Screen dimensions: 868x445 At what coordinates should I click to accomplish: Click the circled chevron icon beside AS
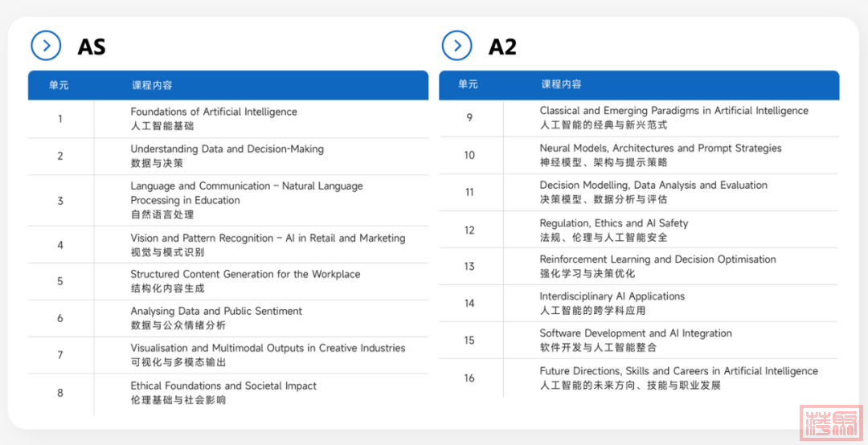(x=46, y=46)
